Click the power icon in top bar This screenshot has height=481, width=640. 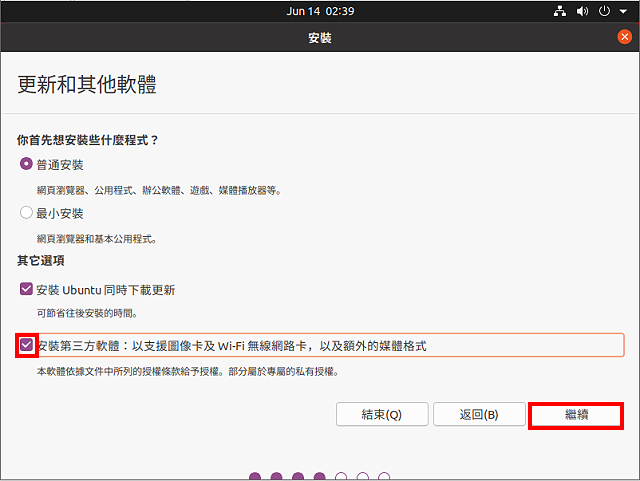pos(604,11)
